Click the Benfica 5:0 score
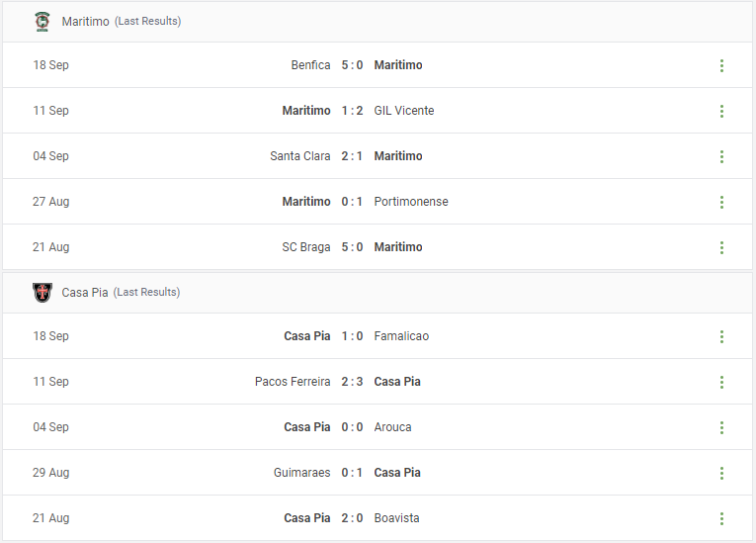756x543 pixels. pyautogui.click(x=352, y=65)
